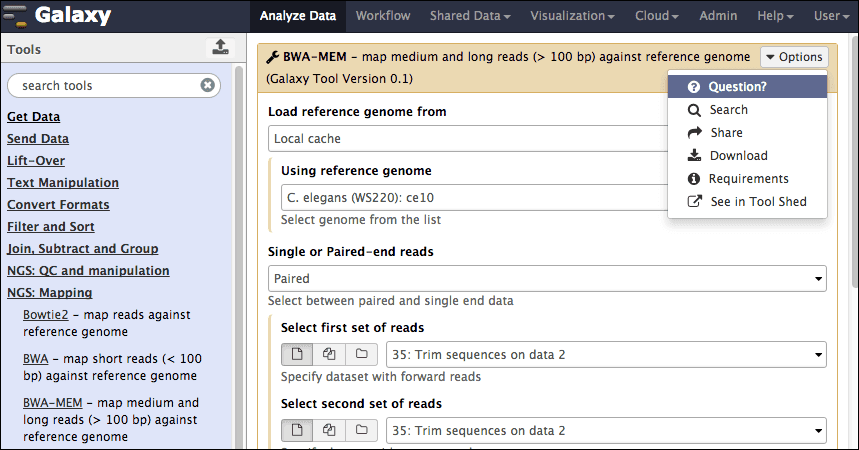The image size is (859, 450).
Task: Click the upload file icon in Tools panel
Action: tap(220, 48)
